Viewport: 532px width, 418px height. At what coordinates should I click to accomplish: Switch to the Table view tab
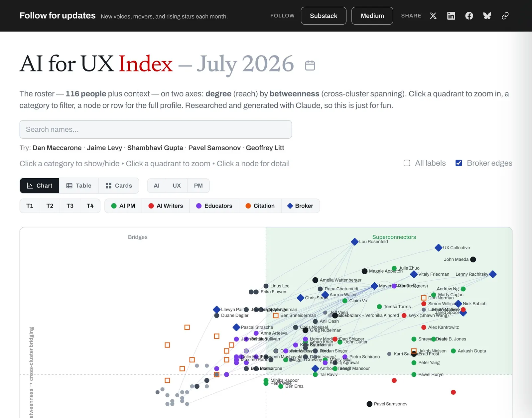[x=79, y=186]
